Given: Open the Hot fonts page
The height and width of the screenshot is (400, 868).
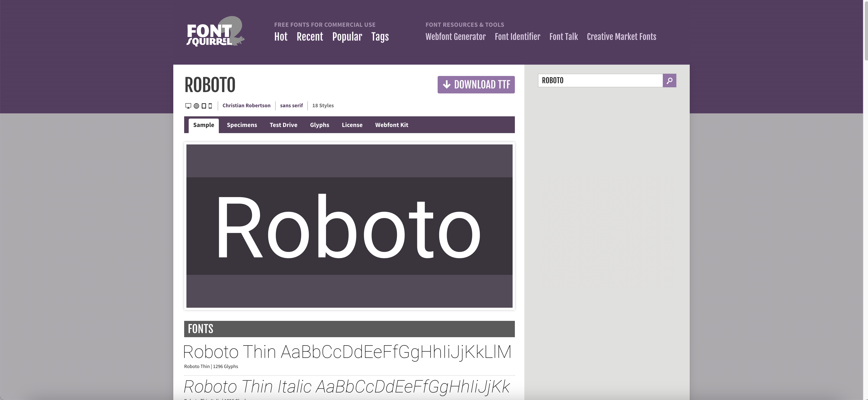Looking at the screenshot, I should click(281, 37).
